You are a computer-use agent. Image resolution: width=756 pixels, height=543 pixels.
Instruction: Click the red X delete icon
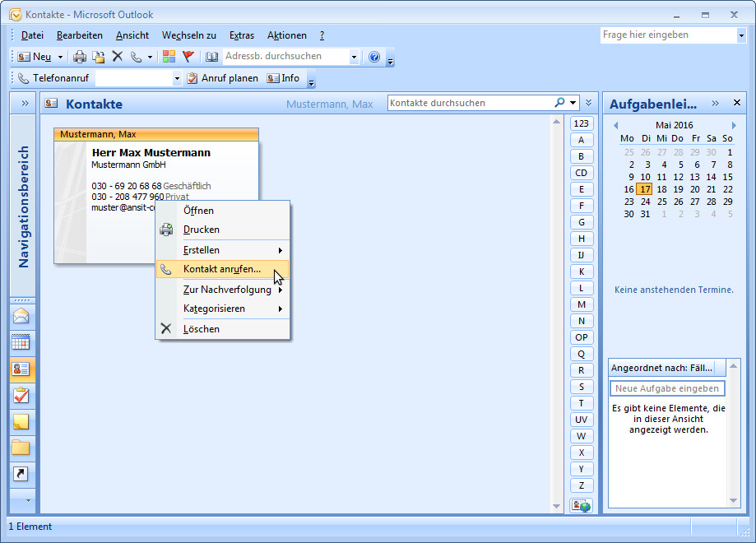point(116,56)
